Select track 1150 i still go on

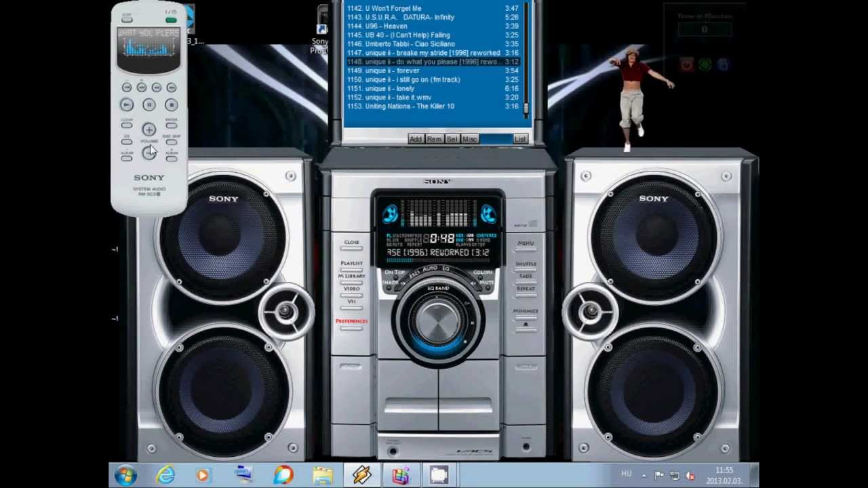click(433, 79)
